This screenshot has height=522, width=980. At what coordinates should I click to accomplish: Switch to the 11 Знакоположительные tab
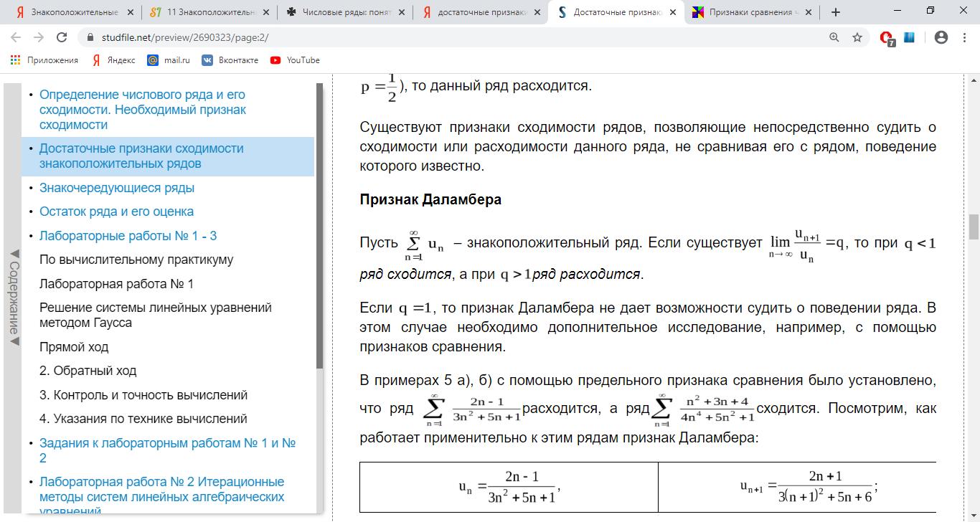pyautogui.click(x=208, y=12)
